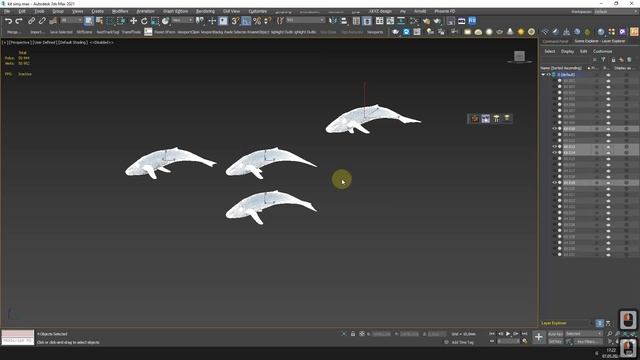Open the Selected key target dropdown

click(x=583, y=334)
